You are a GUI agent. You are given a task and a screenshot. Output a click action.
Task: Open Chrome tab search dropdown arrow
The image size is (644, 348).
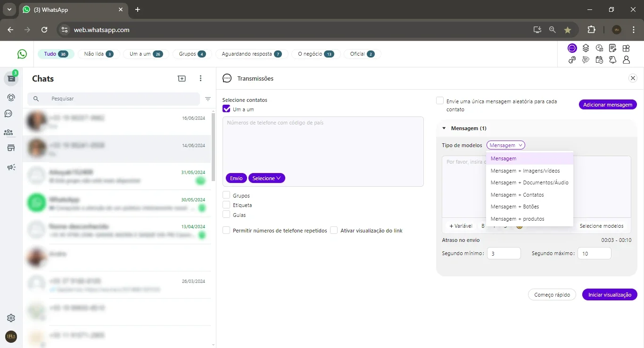pyautogui.click(x=9, y=9)
